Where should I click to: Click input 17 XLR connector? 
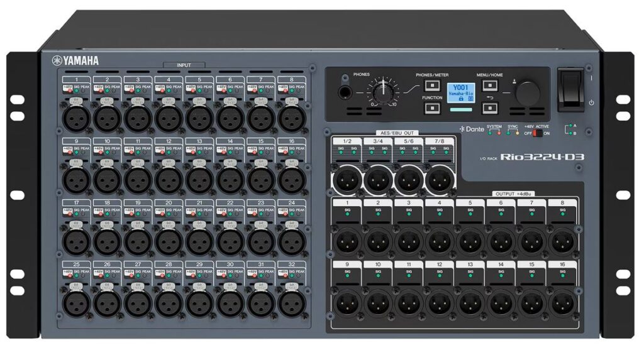tap(76, 241)
